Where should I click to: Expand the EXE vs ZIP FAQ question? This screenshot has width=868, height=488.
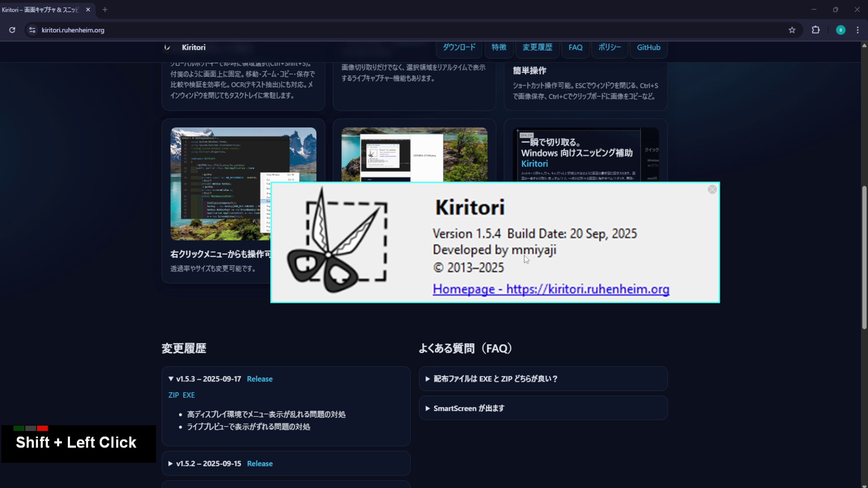495,379
